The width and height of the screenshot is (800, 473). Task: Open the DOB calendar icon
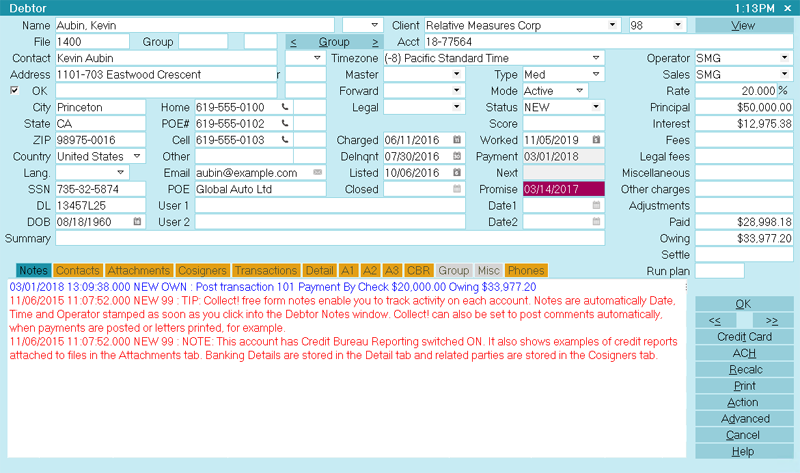point(137,221)
